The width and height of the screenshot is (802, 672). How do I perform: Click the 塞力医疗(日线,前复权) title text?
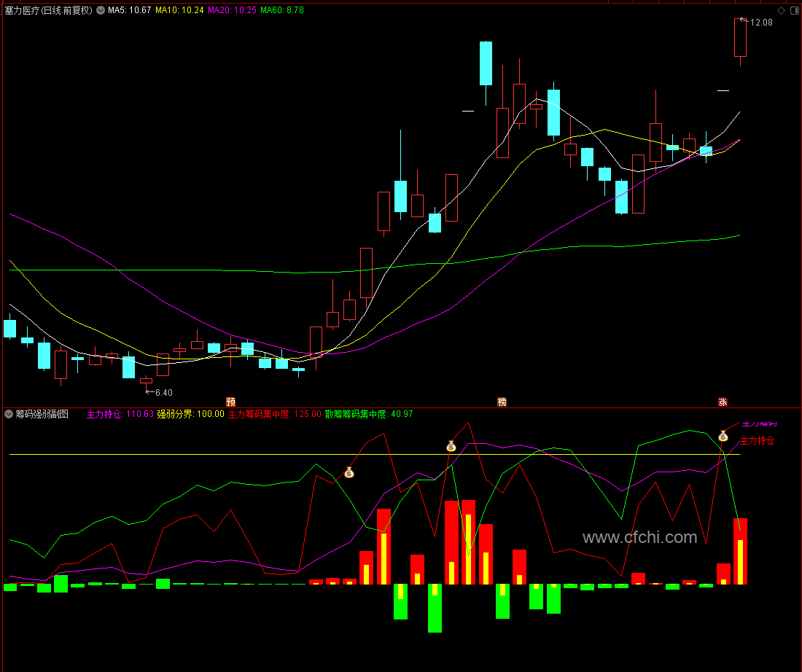point(49,10)
